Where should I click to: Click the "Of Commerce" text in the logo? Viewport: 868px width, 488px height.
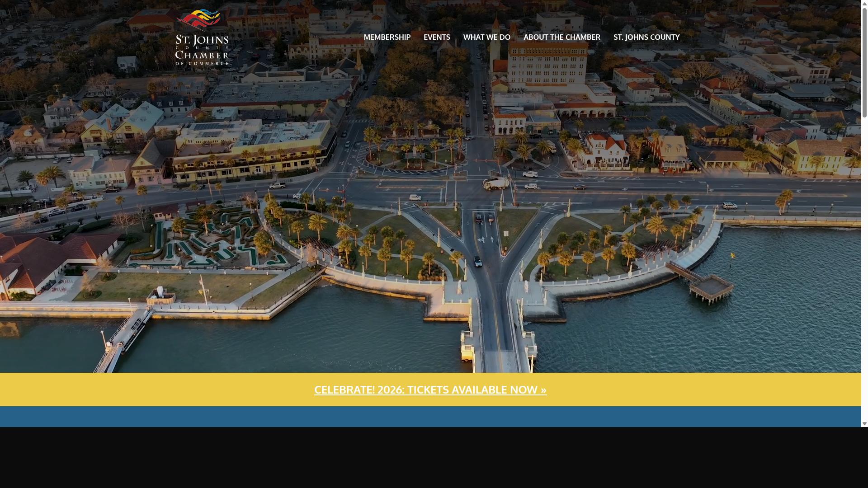[202, 63]
